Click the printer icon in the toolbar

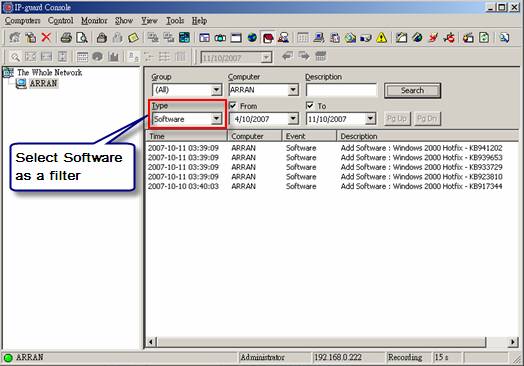[x=66, y=37]
